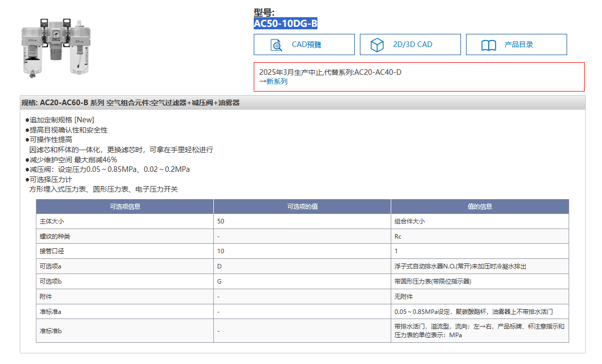Click the 可选项b row label
This screenshot has width=602, height=364.
pyautogui.click(x=51, y=282)
